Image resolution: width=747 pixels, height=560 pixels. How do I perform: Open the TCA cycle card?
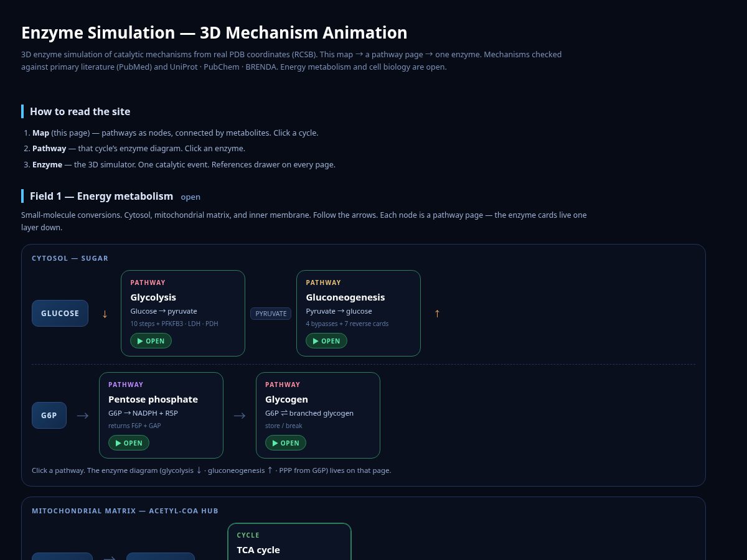tap(289, 541)
